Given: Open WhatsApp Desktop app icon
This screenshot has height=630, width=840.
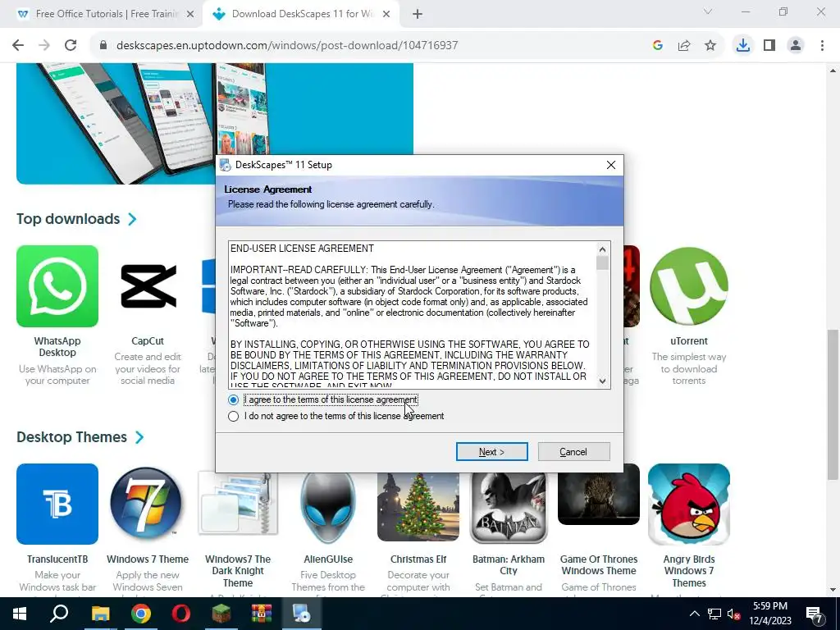Looking at the screenshot, I should pyautogui.click(x=57, y=286).
